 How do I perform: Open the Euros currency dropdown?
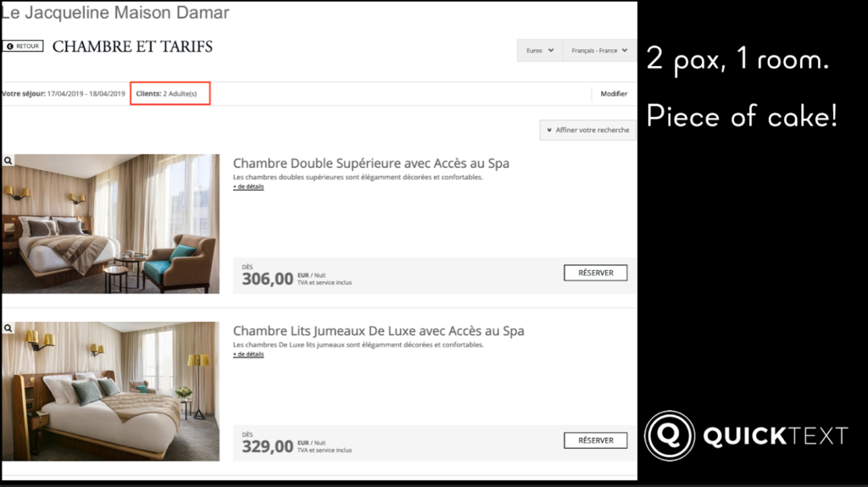(x=540, y=50)
